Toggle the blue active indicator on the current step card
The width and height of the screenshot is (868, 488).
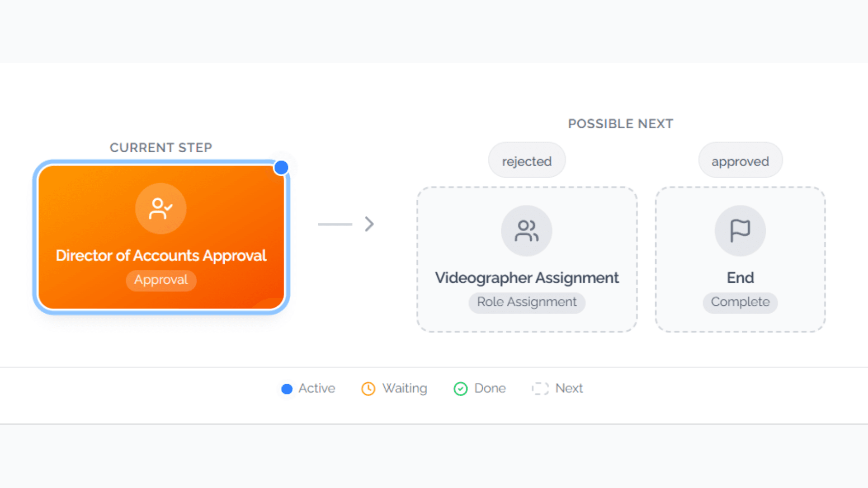pos(281,167)
